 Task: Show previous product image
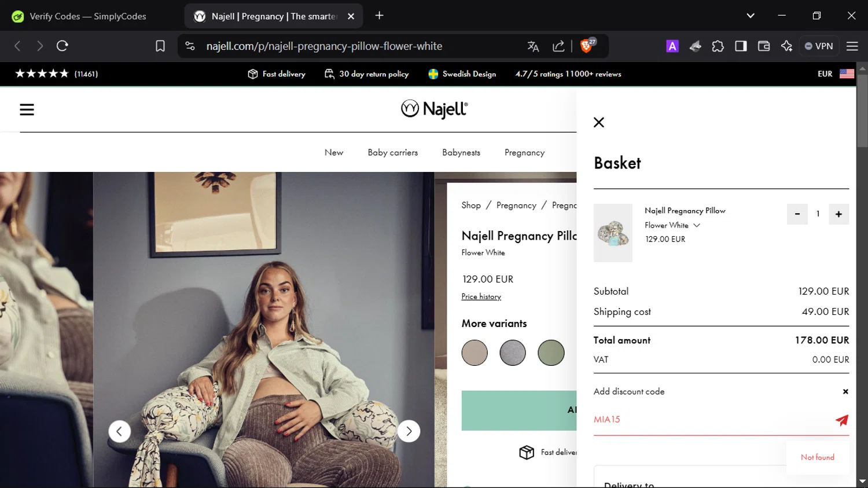pos(119,431)
